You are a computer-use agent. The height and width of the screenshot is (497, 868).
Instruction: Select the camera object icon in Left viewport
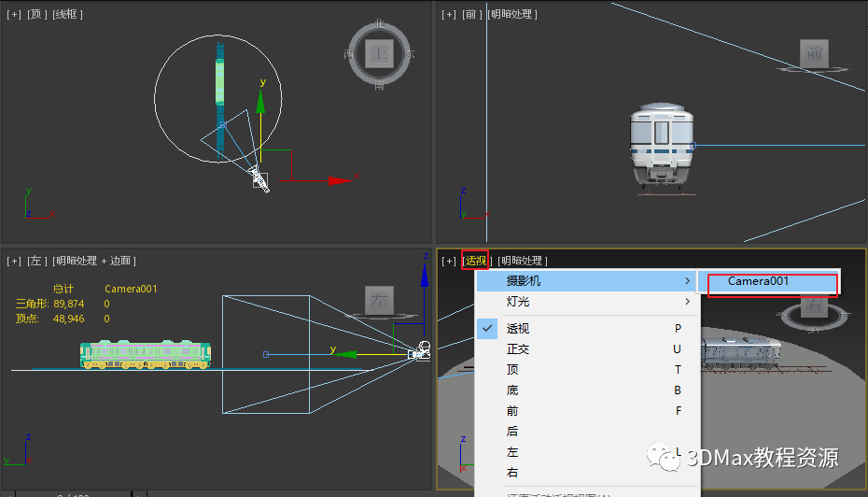pyautogui.click(x=420, y=351)
